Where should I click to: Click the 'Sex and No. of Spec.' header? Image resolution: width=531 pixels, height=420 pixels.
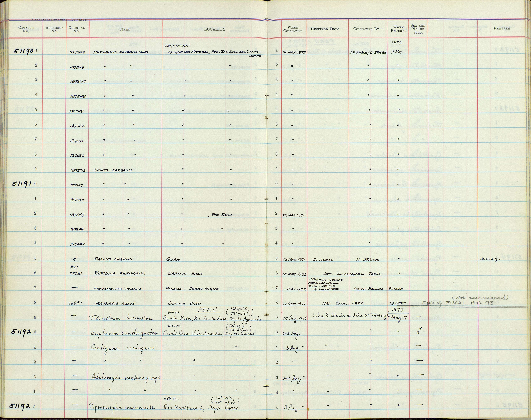[x=418, y=29]
